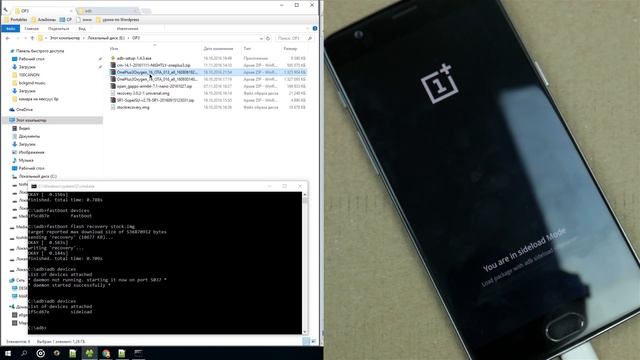Click cmd window scrollbar up arrow
The image size is (640, 360).
tap(305, 195)
